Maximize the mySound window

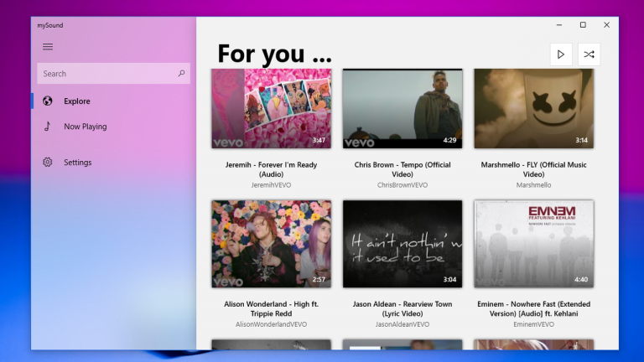(583, 25)
